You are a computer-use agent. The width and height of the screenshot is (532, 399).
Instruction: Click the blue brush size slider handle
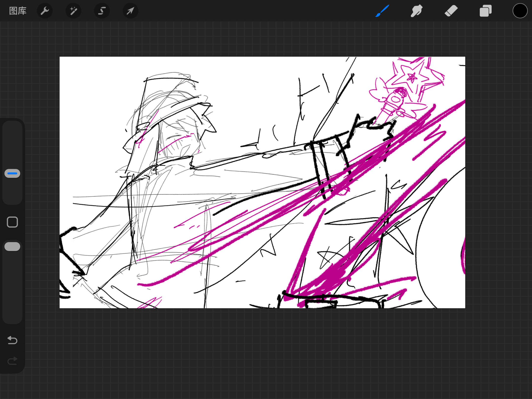coord(12,173)
